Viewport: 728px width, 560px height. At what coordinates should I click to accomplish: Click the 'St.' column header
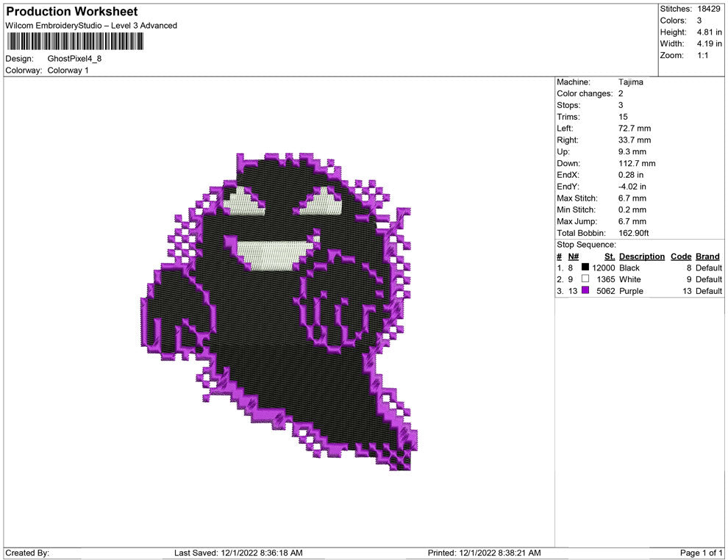pyautogui.click(x=610, y=256)
